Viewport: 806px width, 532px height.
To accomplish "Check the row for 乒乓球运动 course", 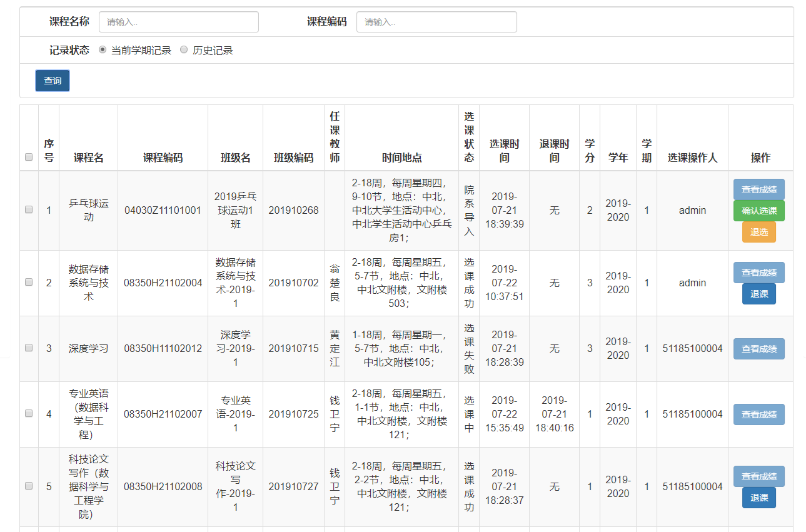I will (x=29, y=210).
